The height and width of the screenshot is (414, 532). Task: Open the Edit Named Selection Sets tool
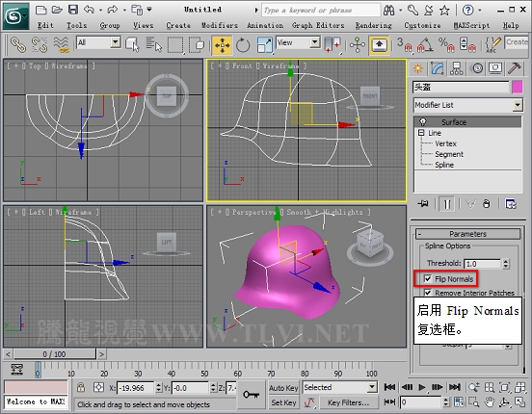[492, 44]
